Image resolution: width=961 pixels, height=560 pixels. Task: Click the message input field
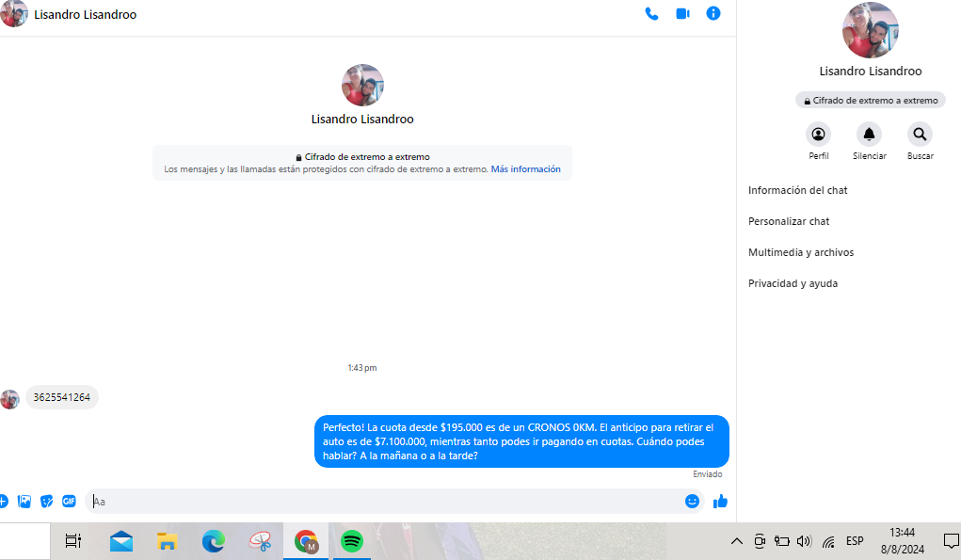386,502
